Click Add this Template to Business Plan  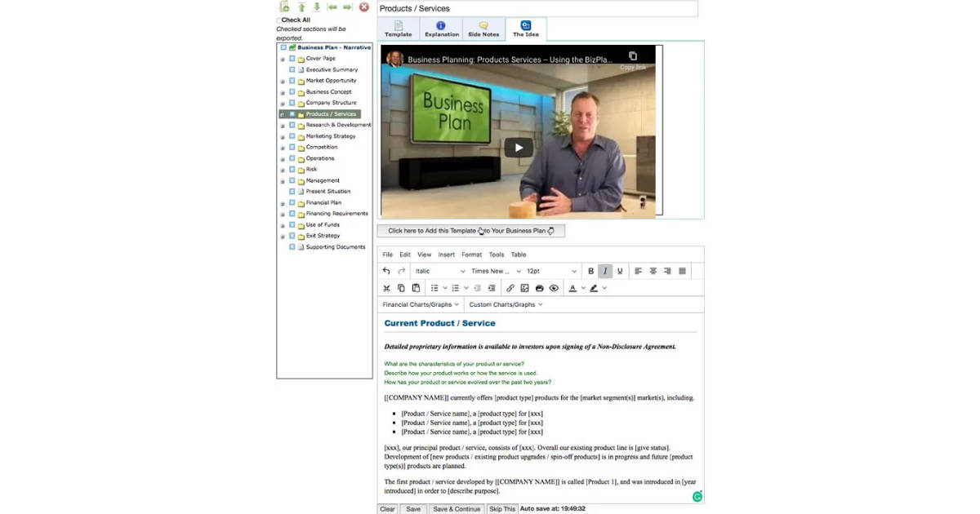[x=470, y=231]
